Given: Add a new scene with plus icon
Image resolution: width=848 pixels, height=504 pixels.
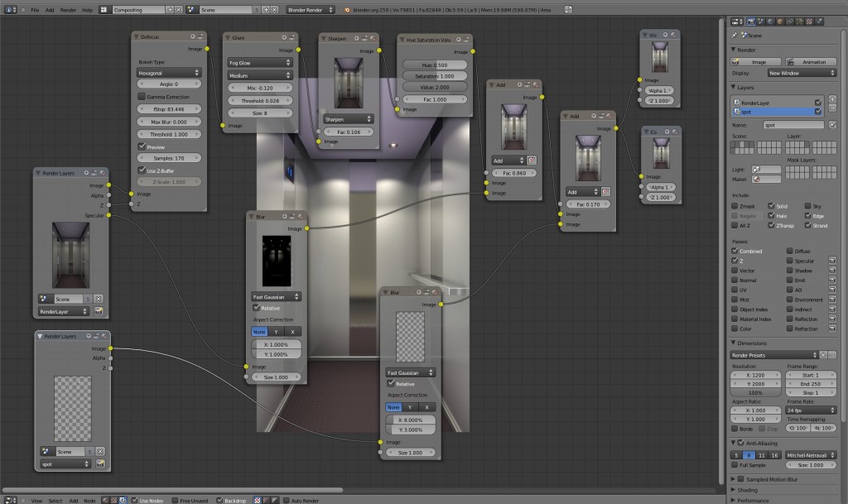Looking at the screenshot, I should [x=266, y=10].
